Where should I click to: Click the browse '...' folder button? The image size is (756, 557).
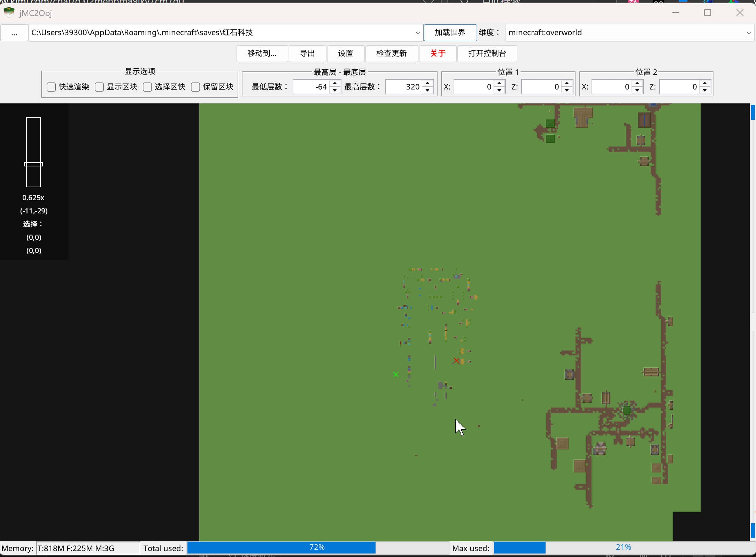14,33
